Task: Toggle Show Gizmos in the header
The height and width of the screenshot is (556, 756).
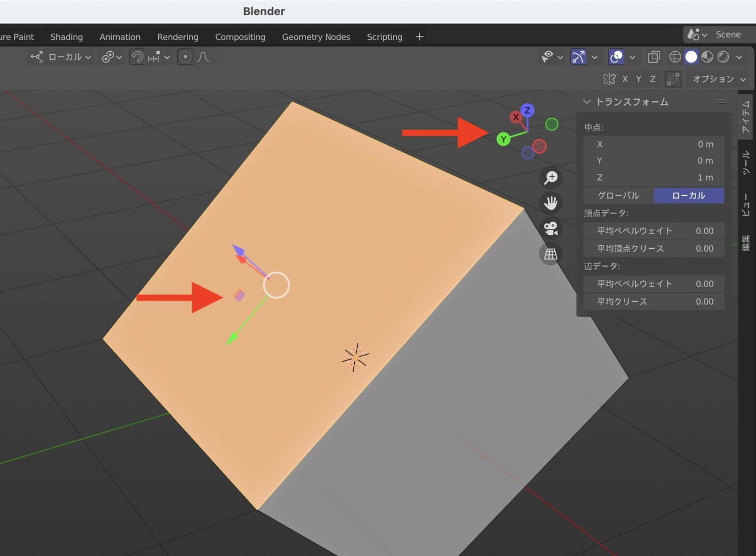Action: pyautogui.click(x=578, y=57)
